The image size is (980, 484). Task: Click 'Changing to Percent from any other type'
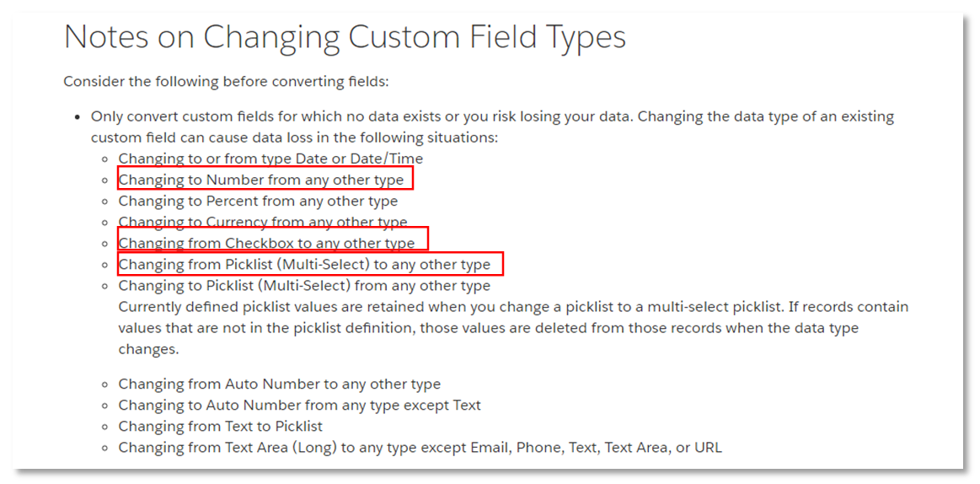pyautogui.click(x=258, y=202)
